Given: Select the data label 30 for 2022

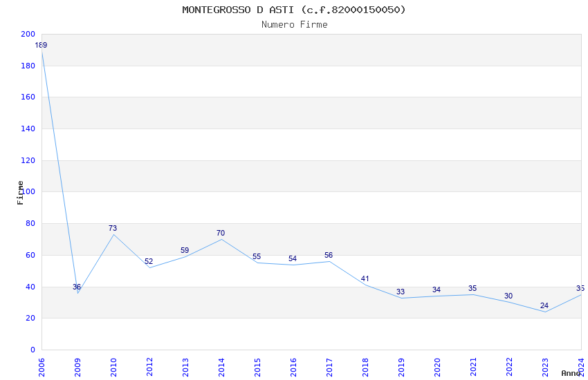Looking at the screenshot, I should [508, 296].
